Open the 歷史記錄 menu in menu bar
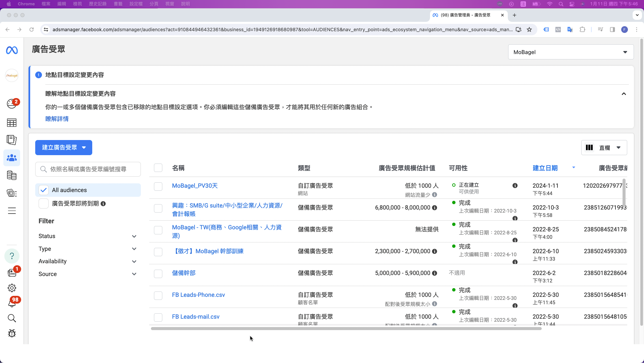 (98, 4)
